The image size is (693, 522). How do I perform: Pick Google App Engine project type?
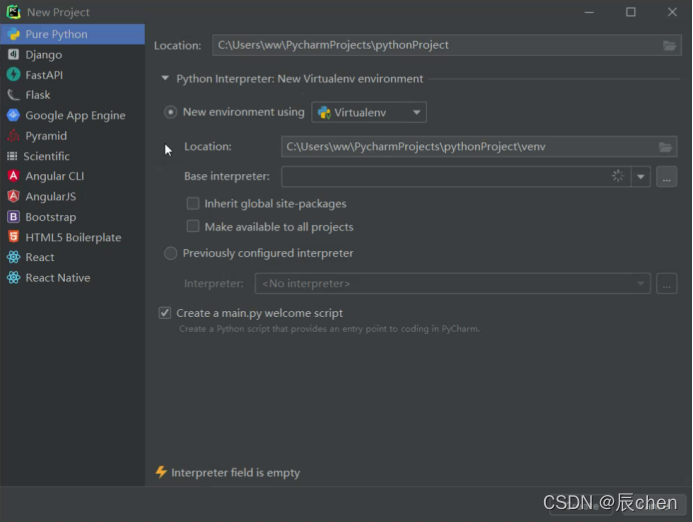coord(72,115)
